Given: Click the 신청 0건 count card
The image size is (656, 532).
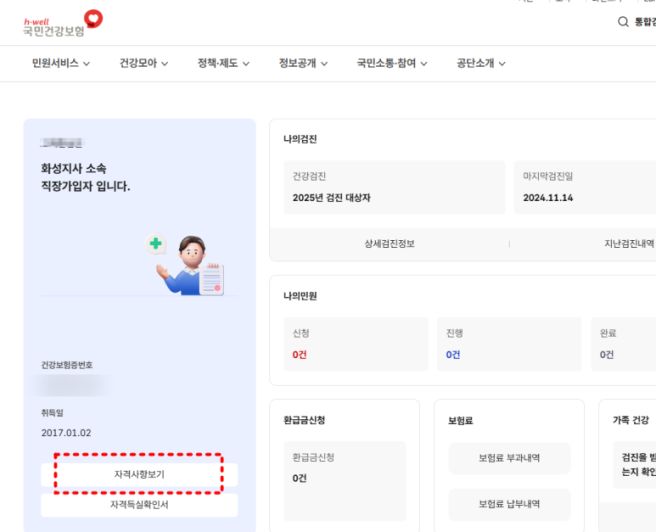Looking at the screenshot, I should pos(356,344).
